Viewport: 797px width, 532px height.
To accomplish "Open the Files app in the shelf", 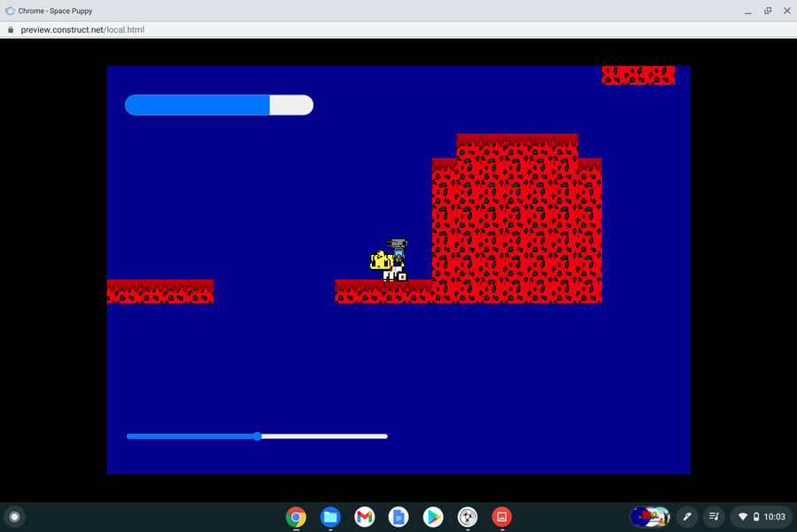I will [330, 517].
